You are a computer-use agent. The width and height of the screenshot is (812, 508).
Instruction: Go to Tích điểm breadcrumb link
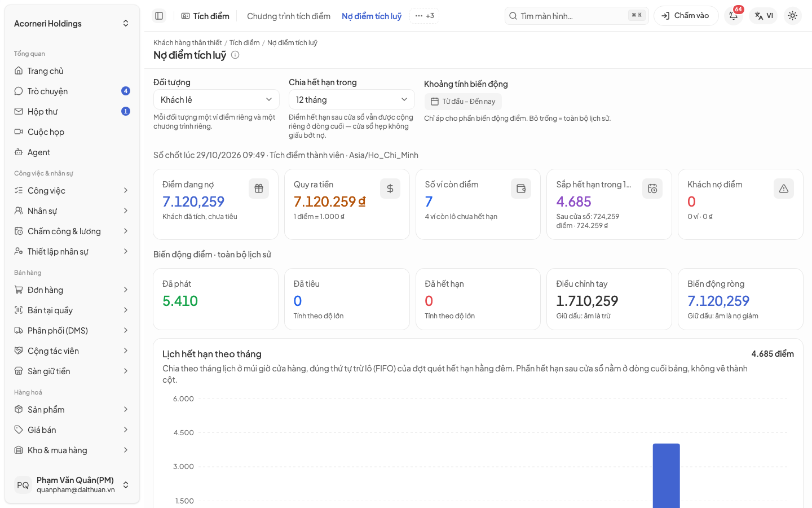pos(245,43)
